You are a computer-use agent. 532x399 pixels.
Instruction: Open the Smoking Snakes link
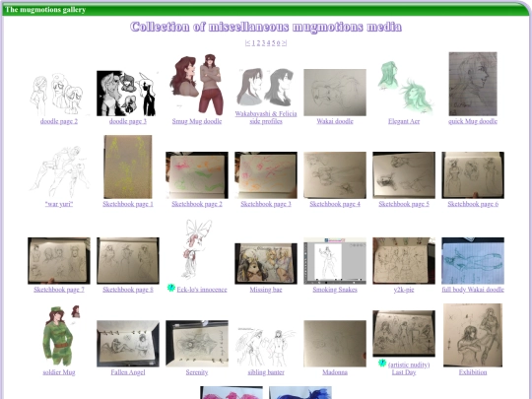[x=335, y=290]
